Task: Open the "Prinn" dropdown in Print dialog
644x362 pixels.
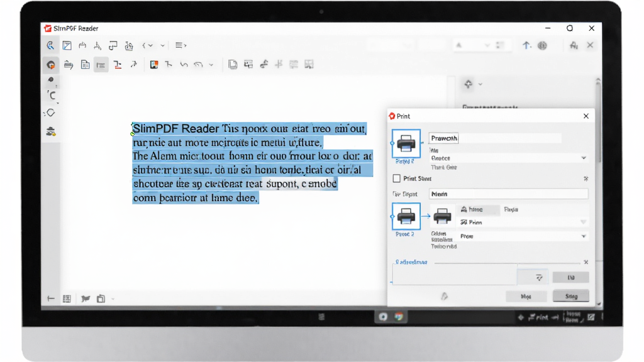Action: [523, 222]
